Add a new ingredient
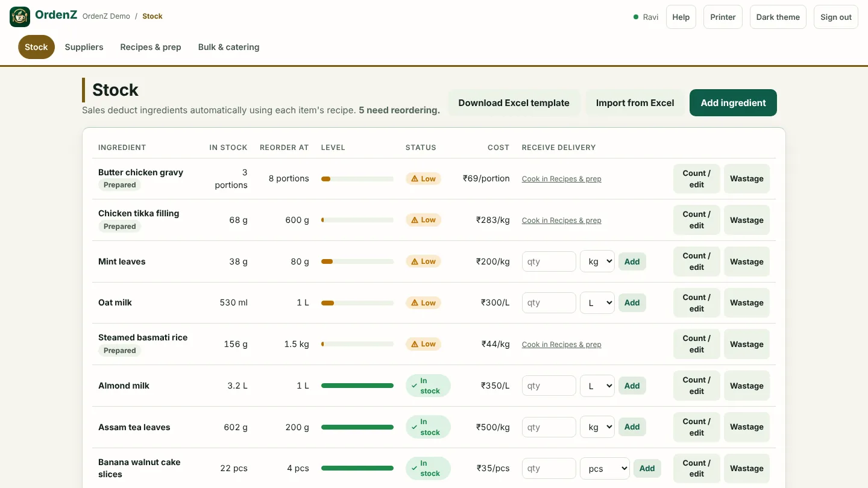This screenshot has width=868, height=488. click(x=733, y=103)
